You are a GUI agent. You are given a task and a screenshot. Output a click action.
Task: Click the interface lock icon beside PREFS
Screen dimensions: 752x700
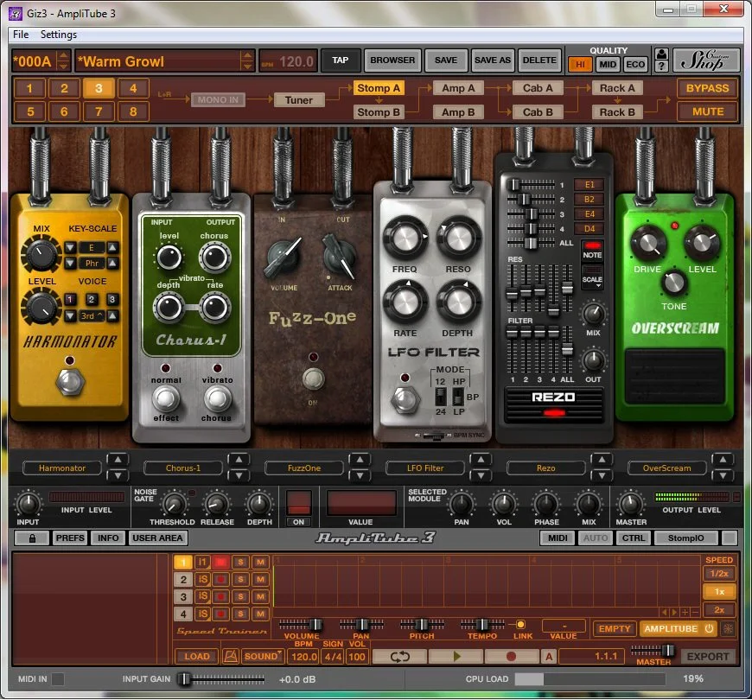click(32, 538)
